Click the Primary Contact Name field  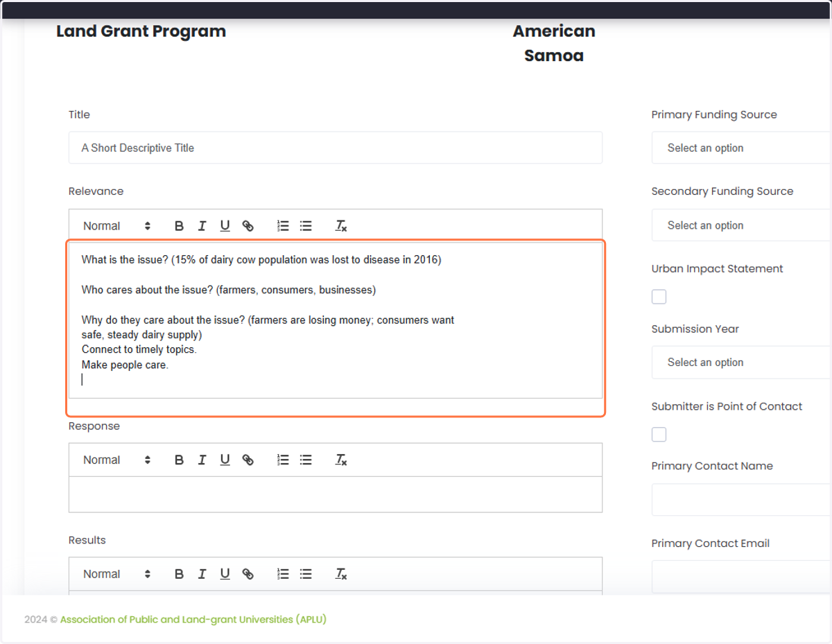(x=741, y=500)
